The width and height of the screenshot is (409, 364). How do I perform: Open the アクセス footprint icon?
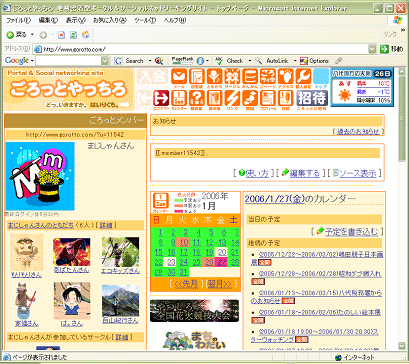[x=285, y=77]
